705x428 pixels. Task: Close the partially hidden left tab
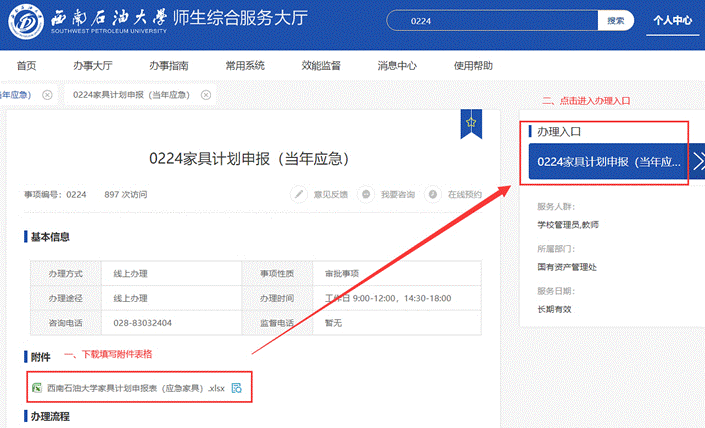tap(47, 95)
